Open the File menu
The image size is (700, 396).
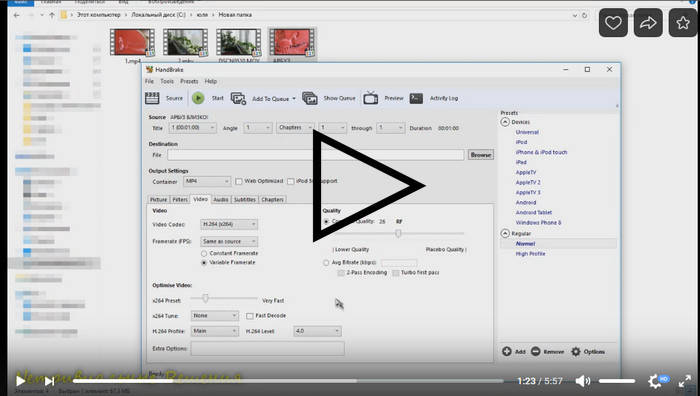pyautogui.click(x=149, y=81)
